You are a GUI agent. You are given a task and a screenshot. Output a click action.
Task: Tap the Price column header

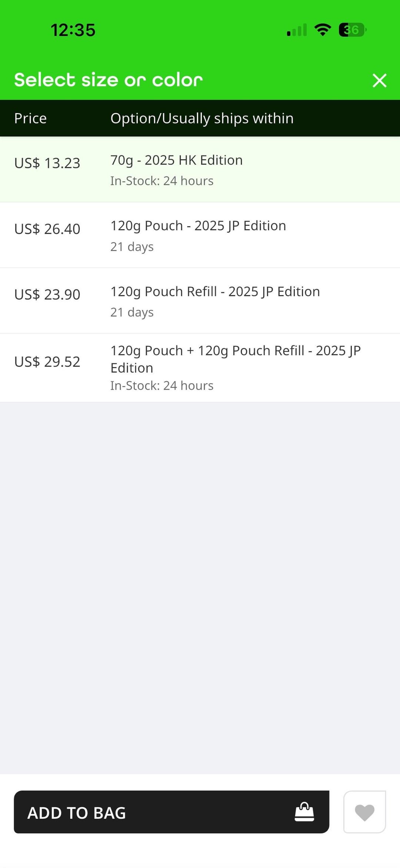30,118
